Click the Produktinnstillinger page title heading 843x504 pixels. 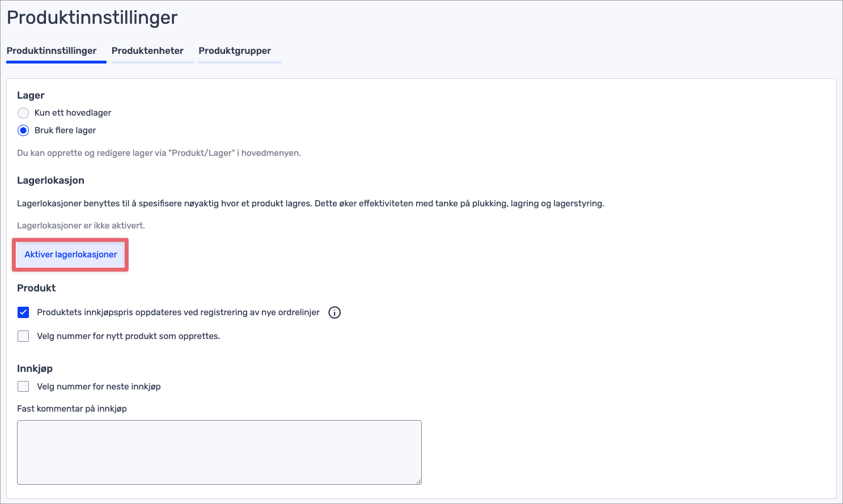92,18
